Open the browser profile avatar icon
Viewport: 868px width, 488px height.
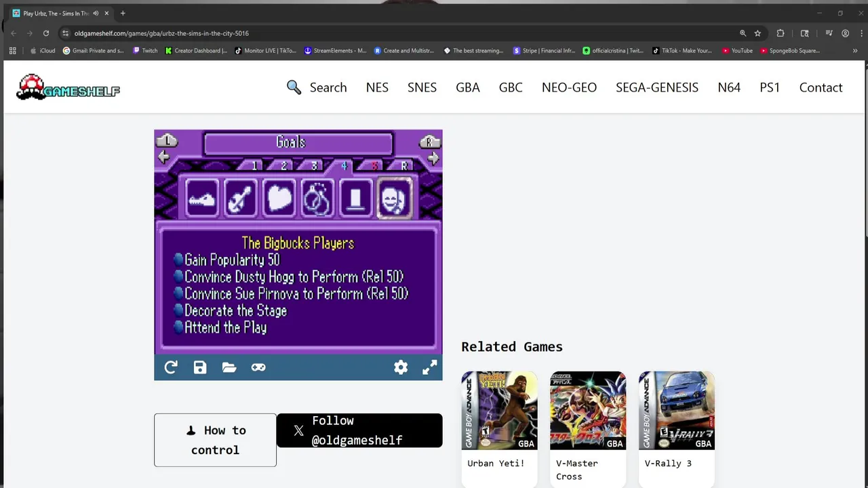tap(845, 33)
